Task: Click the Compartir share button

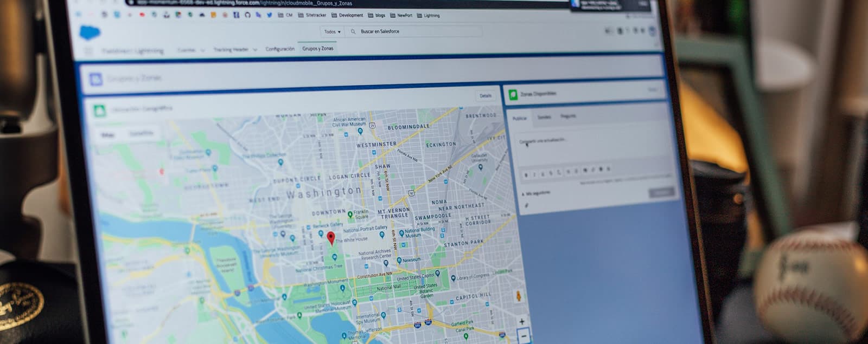Action: pyautogui.click(x=661, y=192)
